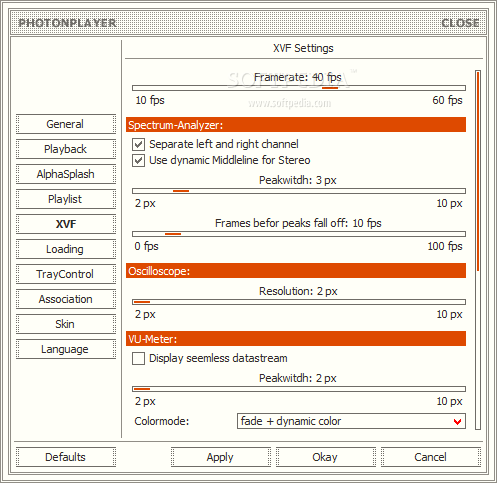
Task: Go to Playlist settings
Action: tap(66, 199)
